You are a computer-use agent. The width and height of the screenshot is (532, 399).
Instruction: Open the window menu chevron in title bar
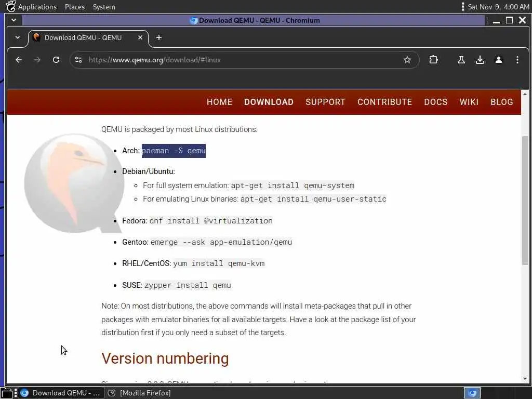pos(14,20)
